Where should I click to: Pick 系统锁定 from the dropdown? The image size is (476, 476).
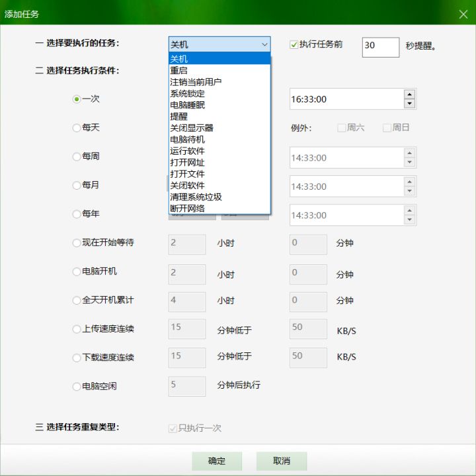click(x=219, y=93)
